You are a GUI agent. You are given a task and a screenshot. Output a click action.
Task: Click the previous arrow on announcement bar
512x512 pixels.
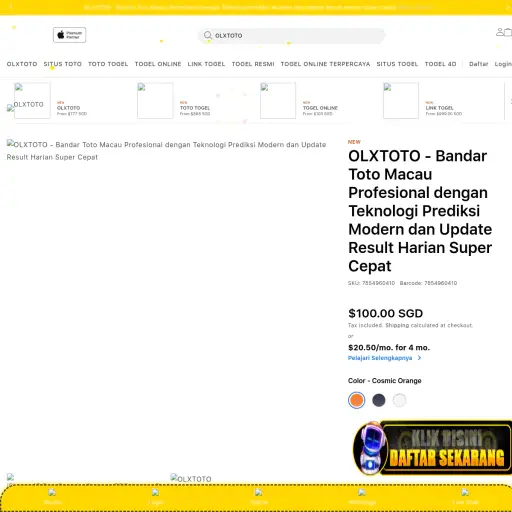[11, 7]
